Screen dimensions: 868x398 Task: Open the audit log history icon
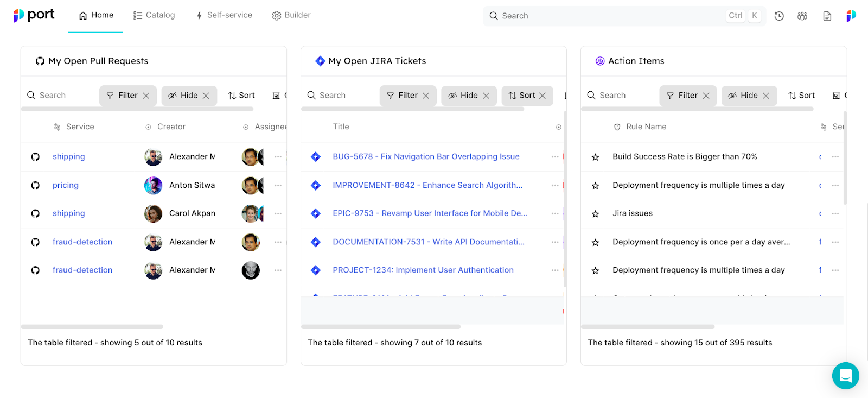coord(779,16)
